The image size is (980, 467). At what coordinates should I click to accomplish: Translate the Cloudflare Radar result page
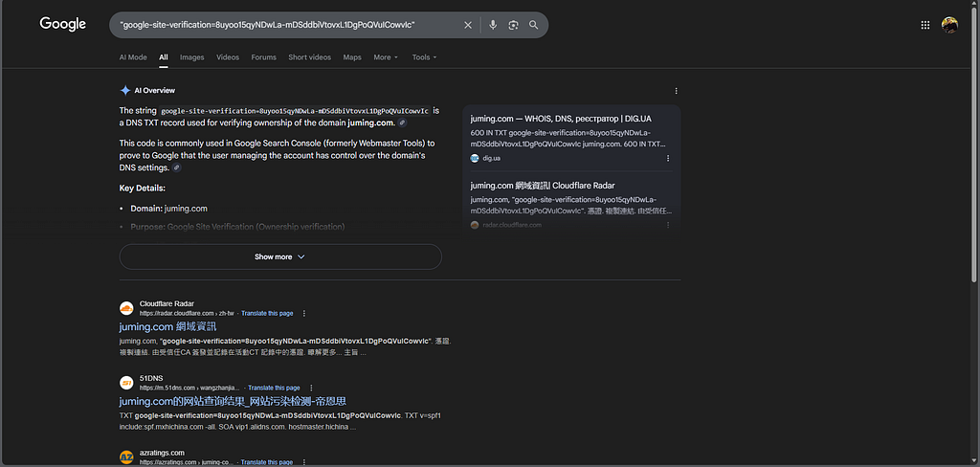click(267, 313)
